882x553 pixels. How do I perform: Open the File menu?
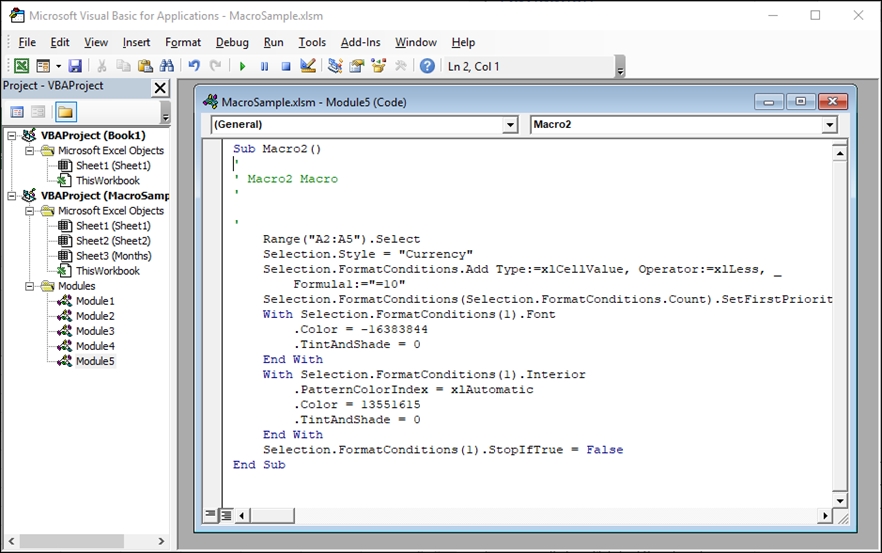(x=27, y=42)
